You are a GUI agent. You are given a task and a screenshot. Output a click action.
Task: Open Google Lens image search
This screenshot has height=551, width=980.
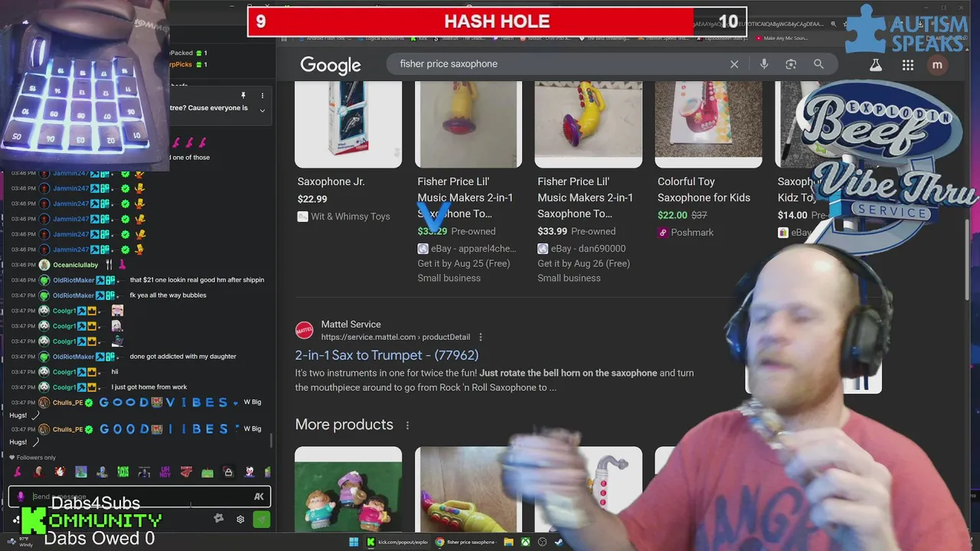tap(791, 64)
